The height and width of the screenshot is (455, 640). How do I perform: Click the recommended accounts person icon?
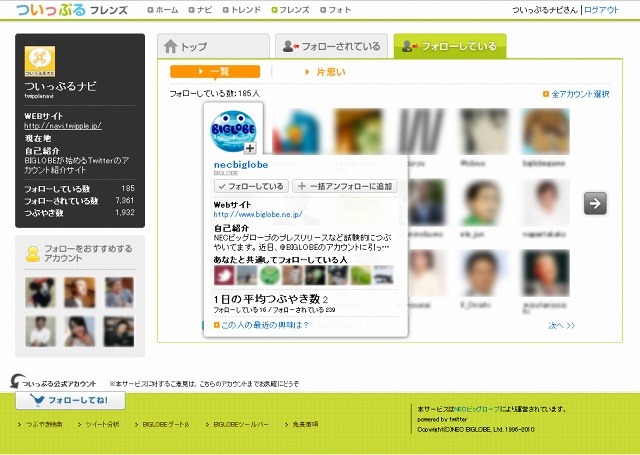33,254
